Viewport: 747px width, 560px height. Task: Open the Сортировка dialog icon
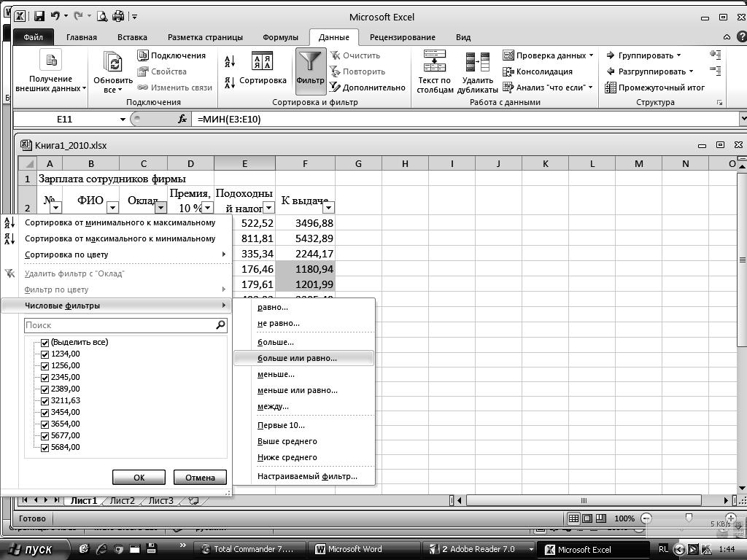pyautogui.click(x=262, y=61)
